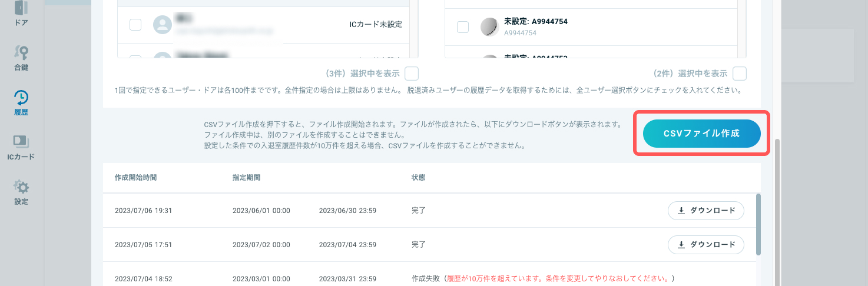868x286 pixels.
Task: Click the 2023/07/02 00:00 period start cell
Action: (x=261, y=245)
